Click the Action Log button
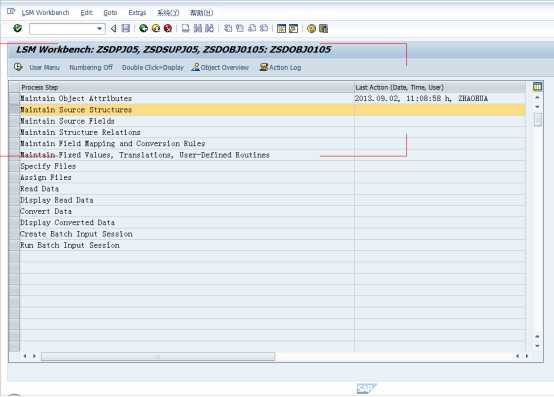This screenshot has width=554, height=397. coord(281,67)
